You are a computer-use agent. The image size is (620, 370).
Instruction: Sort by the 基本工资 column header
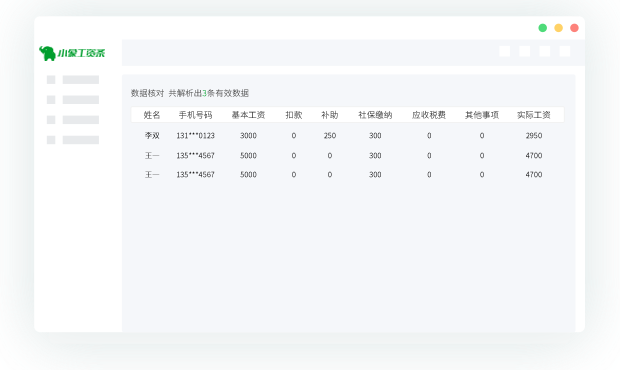click(248, 115)
